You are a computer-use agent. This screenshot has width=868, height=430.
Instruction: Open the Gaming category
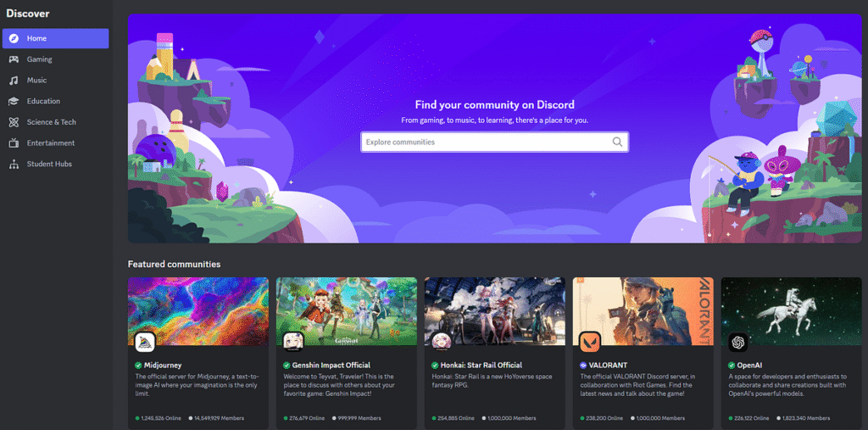55,59
